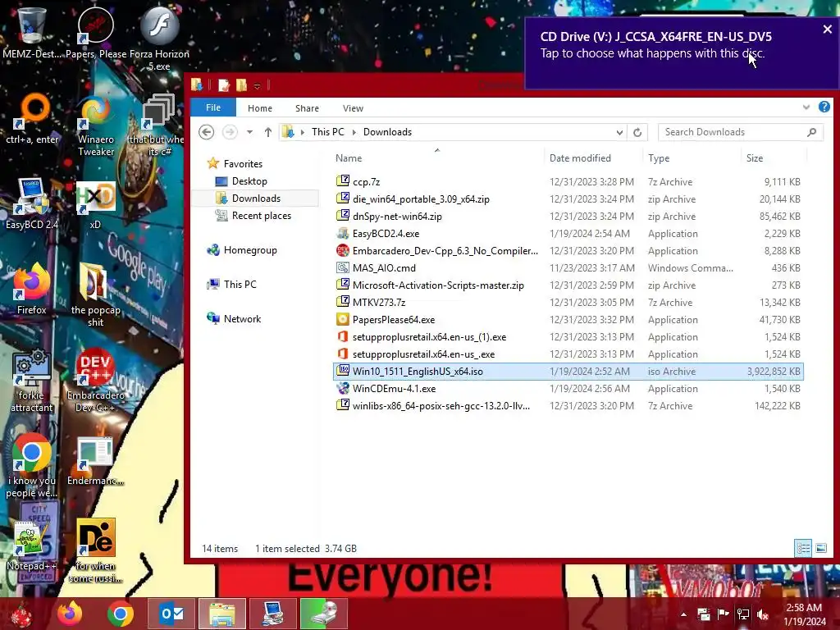Click the taskbar clock 2:58 AM
Viewport: 840px width, 630px height.
805,614
